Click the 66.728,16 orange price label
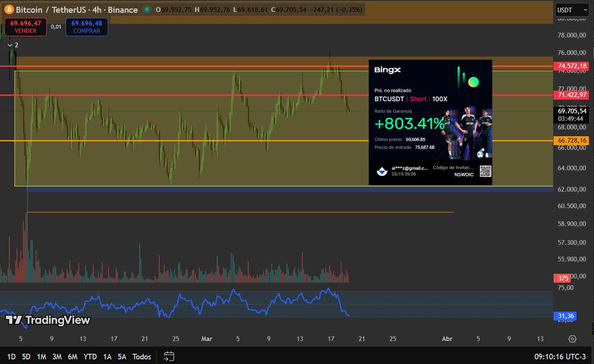Screen dimensions: 594x364 coord(572,141)
